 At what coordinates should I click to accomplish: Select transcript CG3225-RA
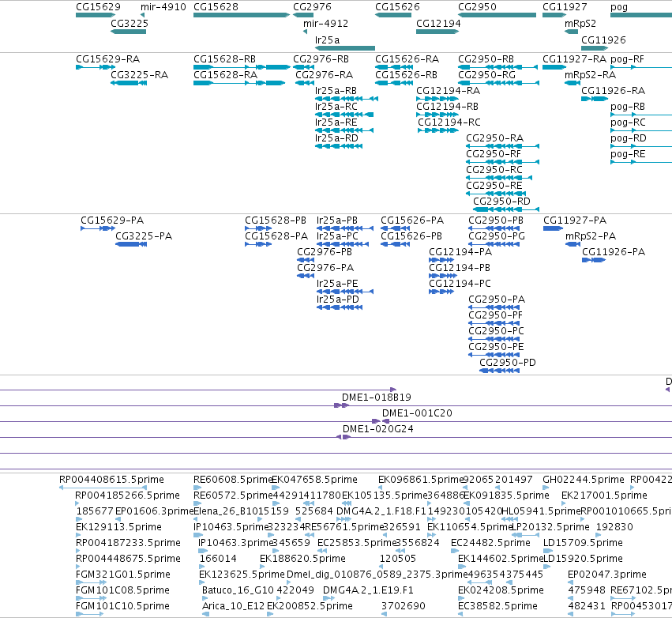(139, 74)
